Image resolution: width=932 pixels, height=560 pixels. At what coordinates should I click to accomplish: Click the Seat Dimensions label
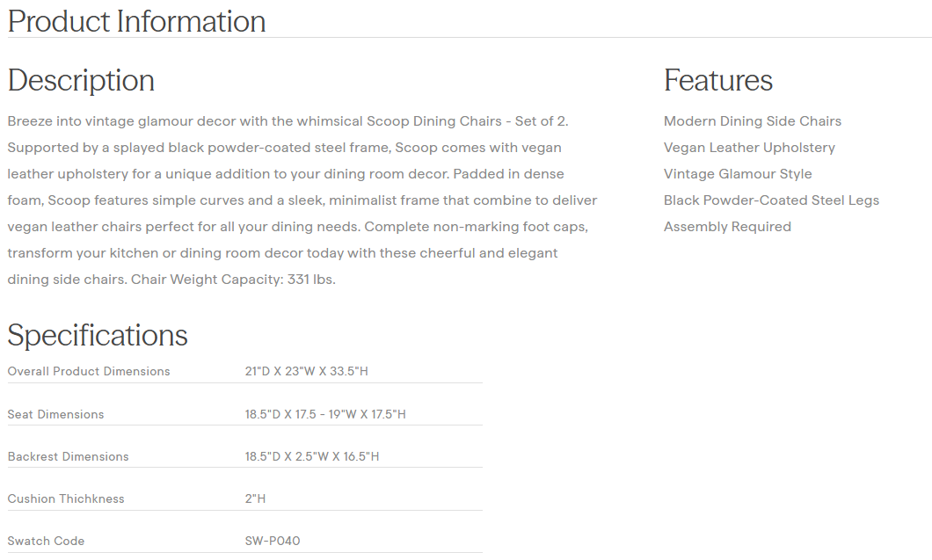pos(55,414)
